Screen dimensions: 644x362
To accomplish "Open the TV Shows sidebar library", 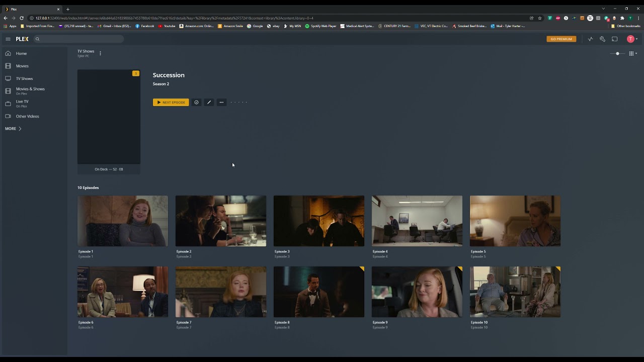I will [24, 78].
